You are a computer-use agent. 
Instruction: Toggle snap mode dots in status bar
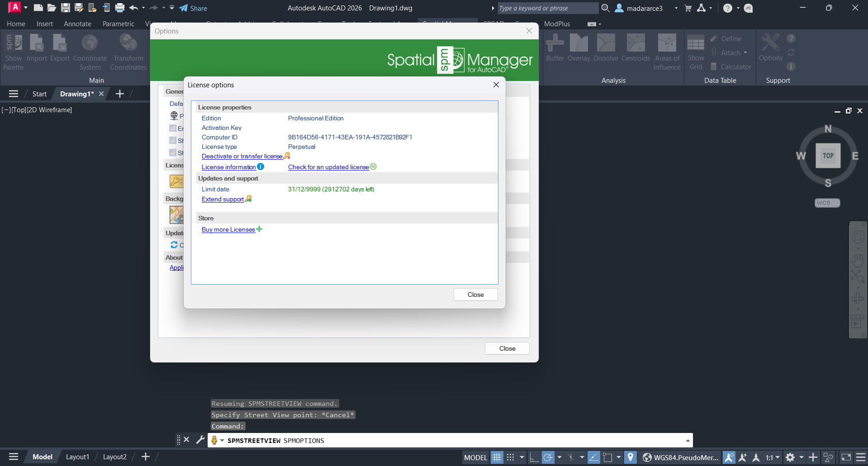[511, 457]
